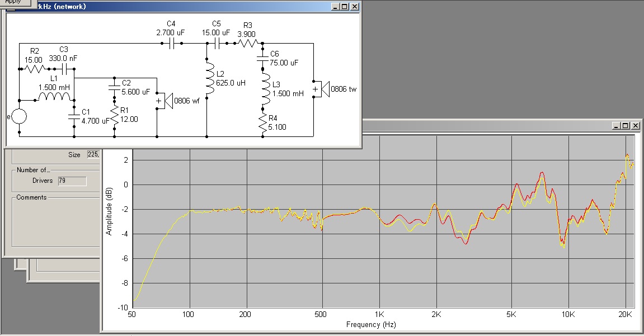Select the L3 inductor coil symbol
Image resolution: width=644 pixels, height=336 pixels.
266,89
